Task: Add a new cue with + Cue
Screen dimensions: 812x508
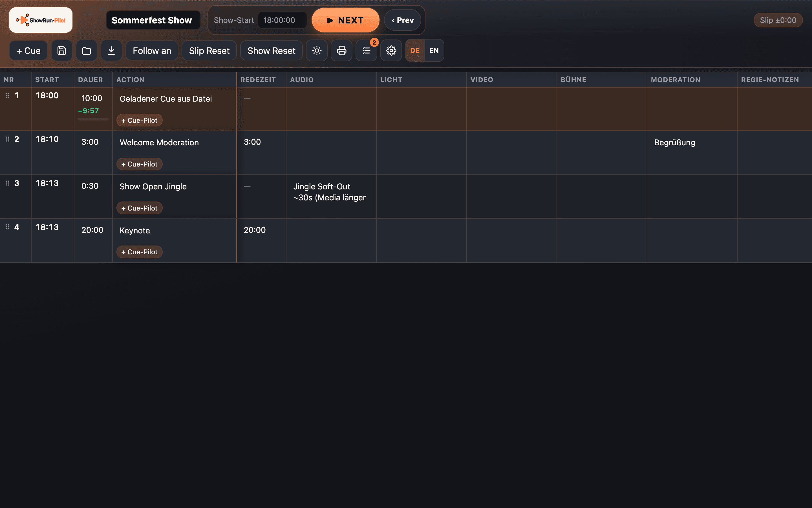Action: click(x=28, y=51)
